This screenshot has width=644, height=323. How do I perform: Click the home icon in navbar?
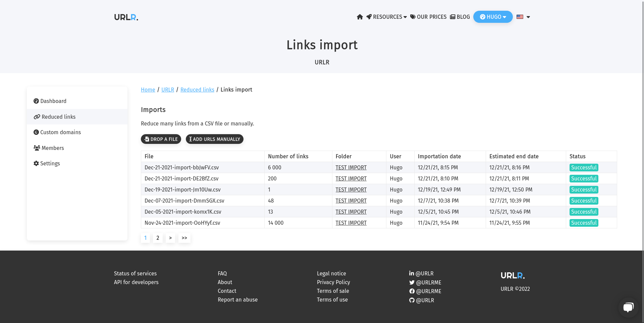coord(360,17)
